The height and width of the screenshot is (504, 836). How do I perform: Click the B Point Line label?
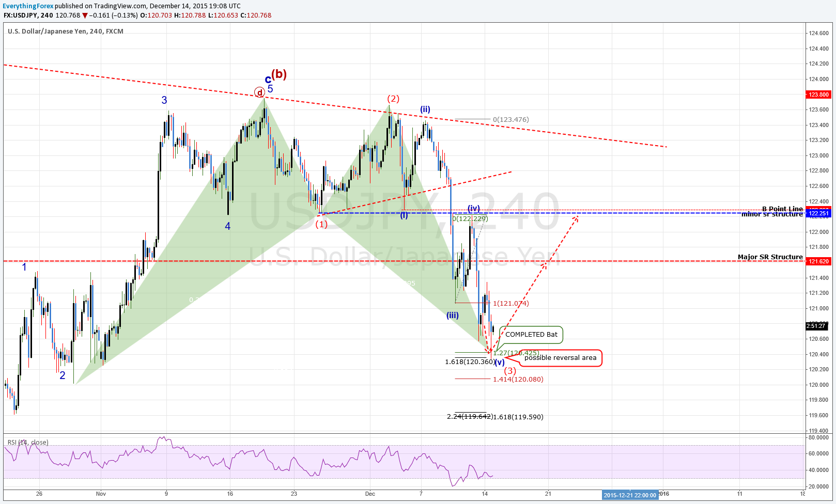click(x=782, y=209)
